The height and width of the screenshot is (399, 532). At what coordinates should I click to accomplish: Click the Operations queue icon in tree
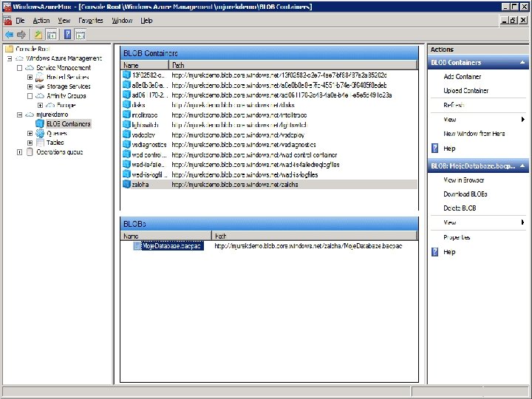(x=30, y=152)
